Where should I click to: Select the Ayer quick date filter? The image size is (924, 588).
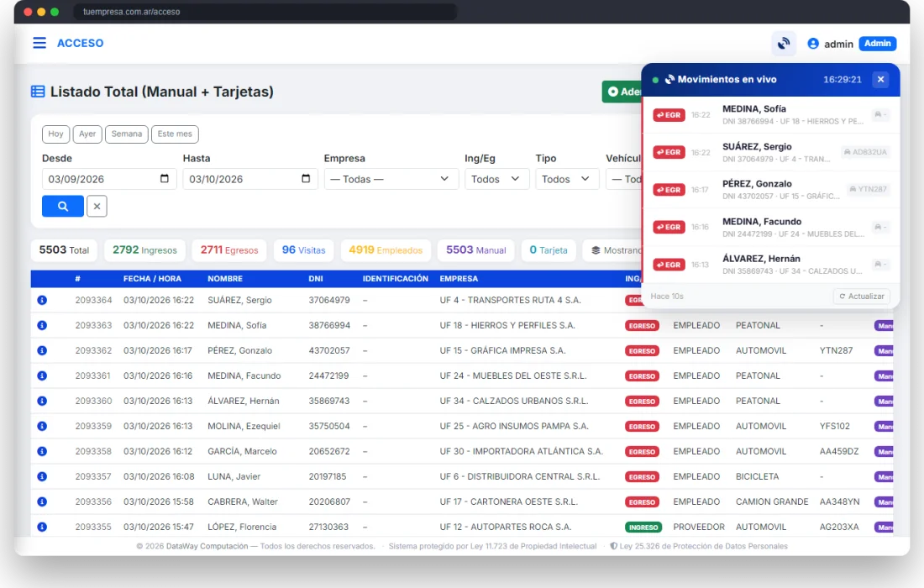click(87, 134)
